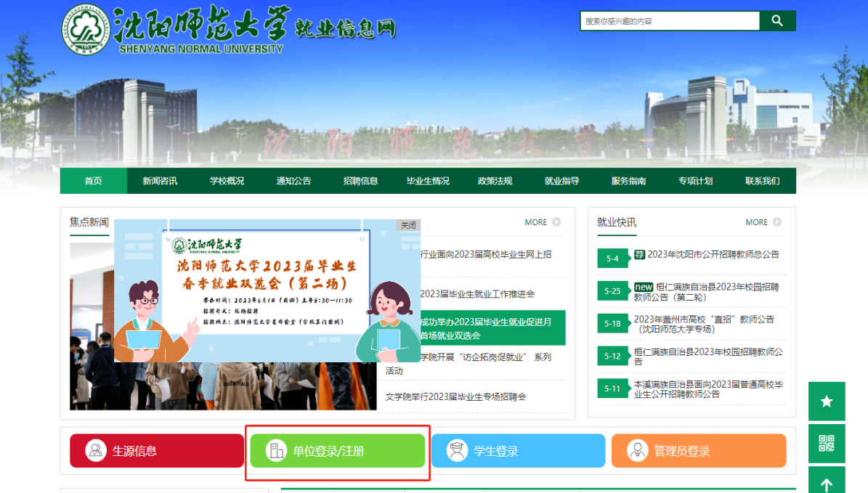Click the search input field

click(x=670, y=21)
